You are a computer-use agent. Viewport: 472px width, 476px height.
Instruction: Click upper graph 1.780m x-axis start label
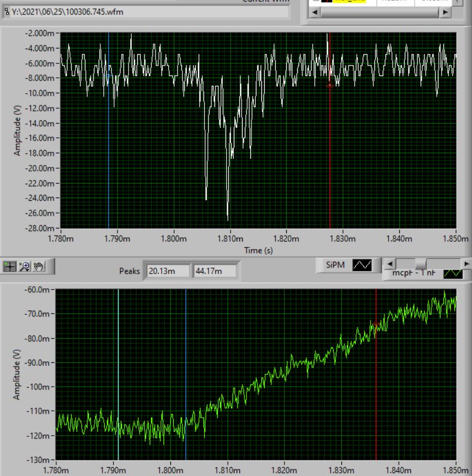pos(61,239)
